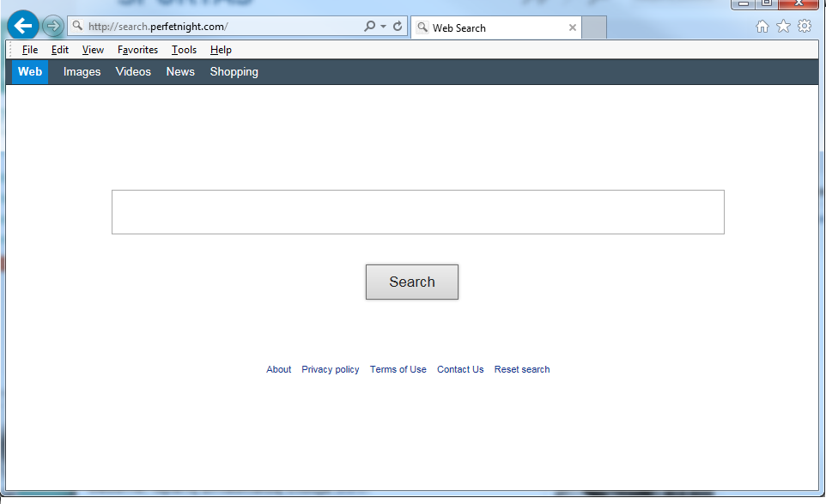This screenshot has height=504, width=826.
Task: Open the Tools menu
Action: tap(184, 50)
